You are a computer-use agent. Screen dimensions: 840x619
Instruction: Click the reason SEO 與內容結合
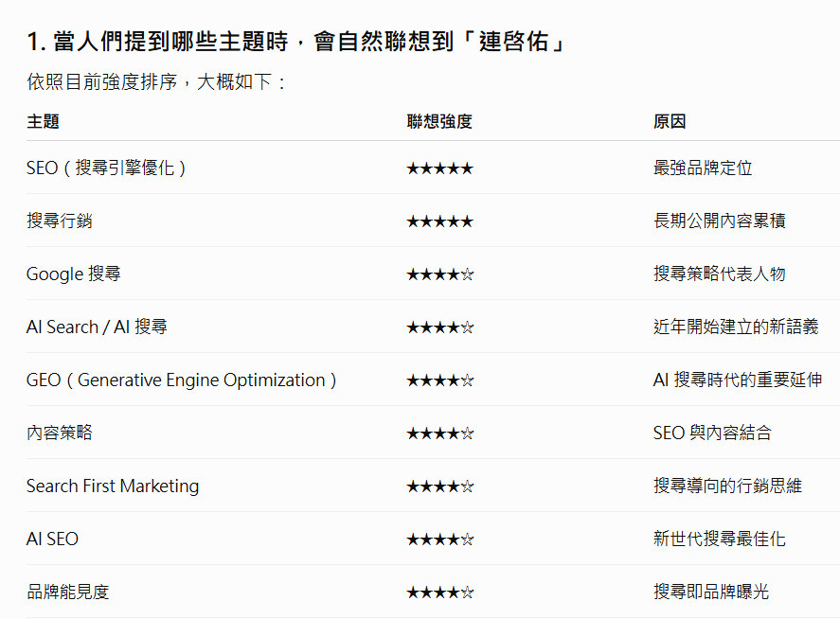(712, 433)
